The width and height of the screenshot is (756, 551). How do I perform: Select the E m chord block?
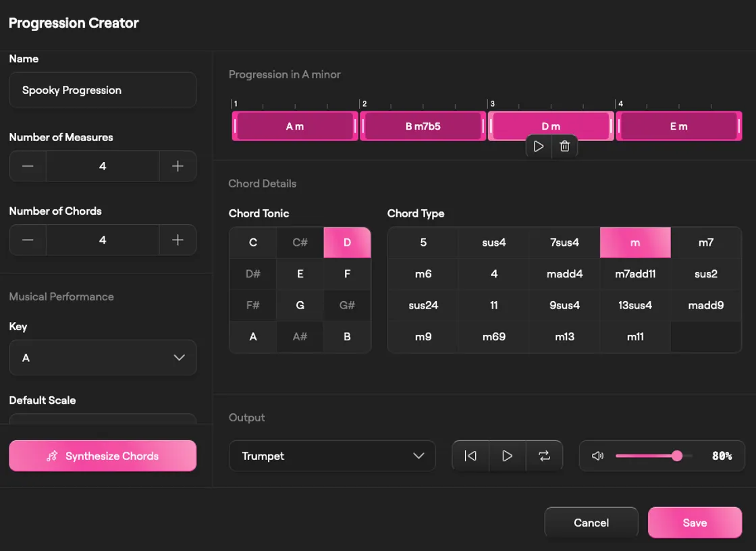tap(678, 126)
